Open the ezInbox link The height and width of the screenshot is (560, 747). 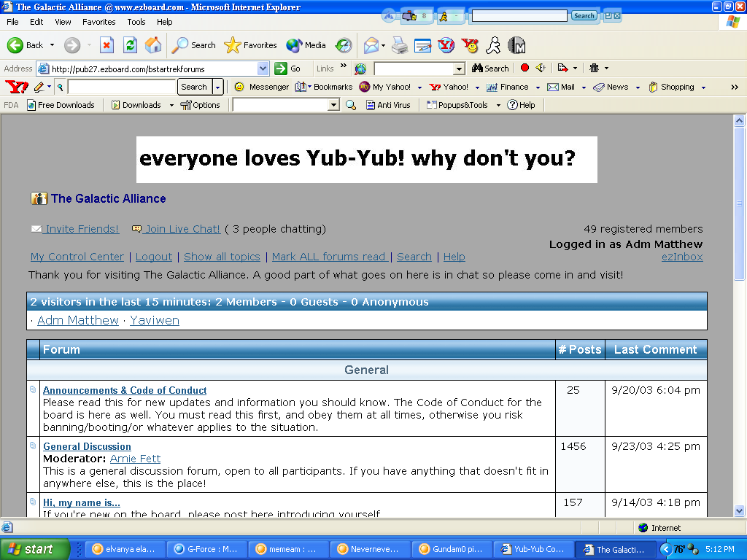pos(682,257)
